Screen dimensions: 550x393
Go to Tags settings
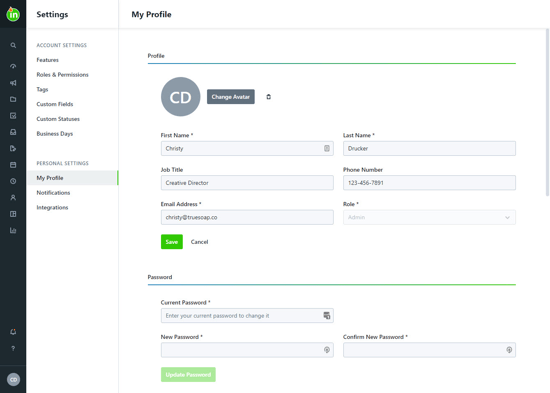(42, 89)
